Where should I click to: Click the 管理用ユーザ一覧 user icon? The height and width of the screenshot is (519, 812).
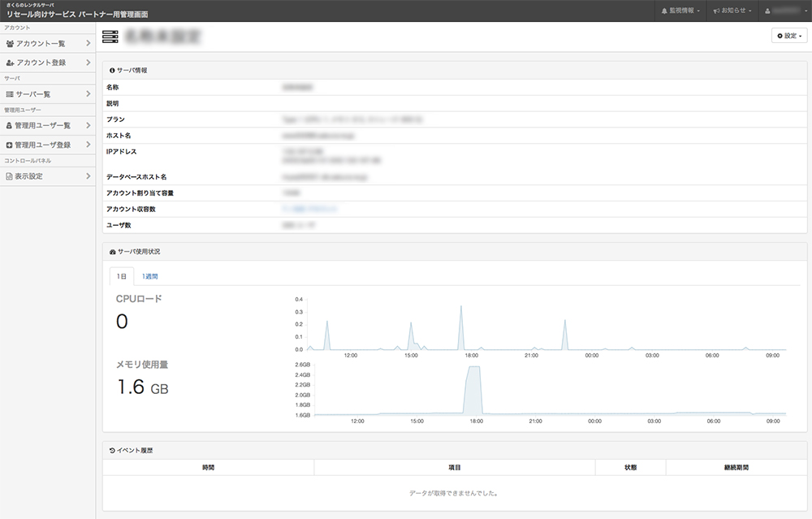tap(9, 126)
